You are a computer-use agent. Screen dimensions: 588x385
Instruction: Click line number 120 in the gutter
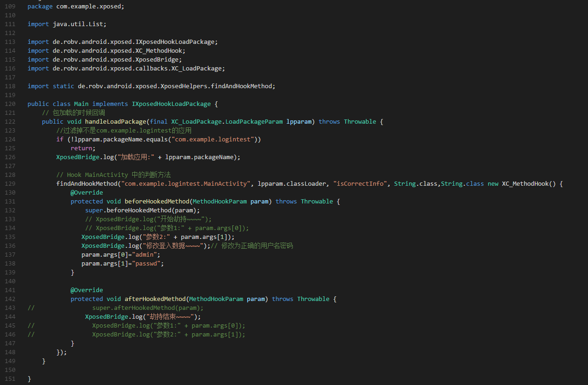coord(10,104)
